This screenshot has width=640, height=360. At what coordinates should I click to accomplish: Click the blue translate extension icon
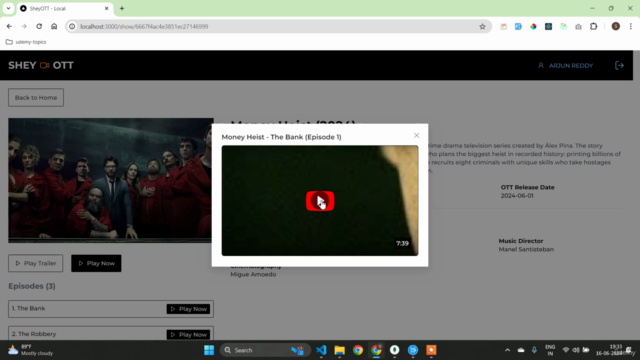pos(518,27)
